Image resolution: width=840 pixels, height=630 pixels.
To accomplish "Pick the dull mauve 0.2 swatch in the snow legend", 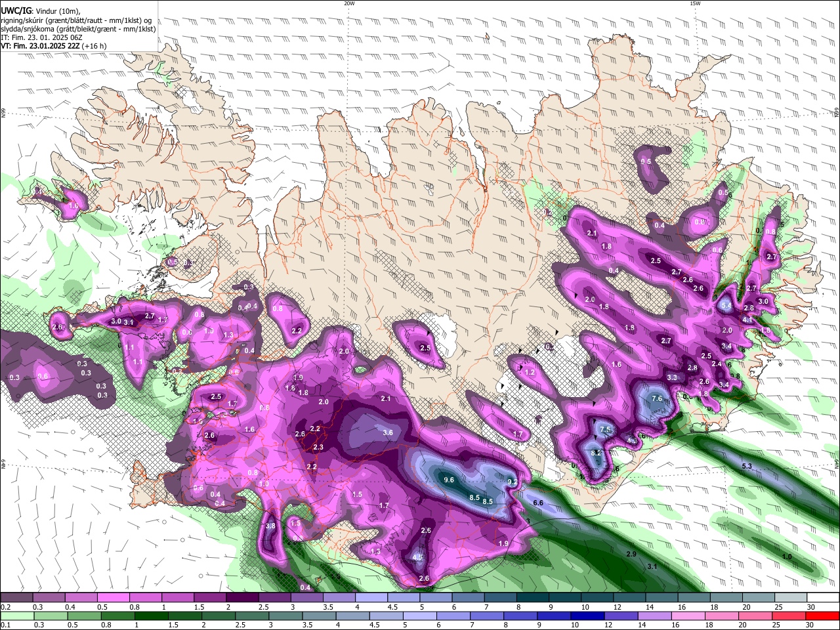I will click(17, 597).
